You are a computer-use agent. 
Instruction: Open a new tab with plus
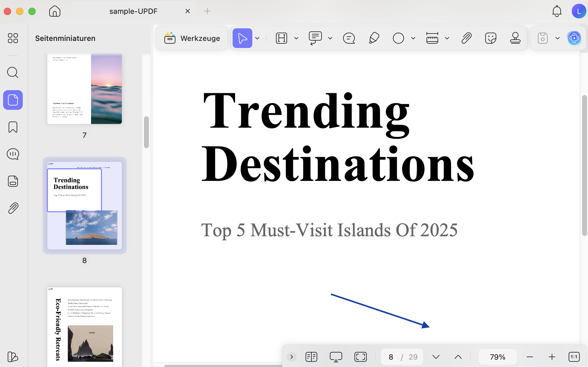207,11
